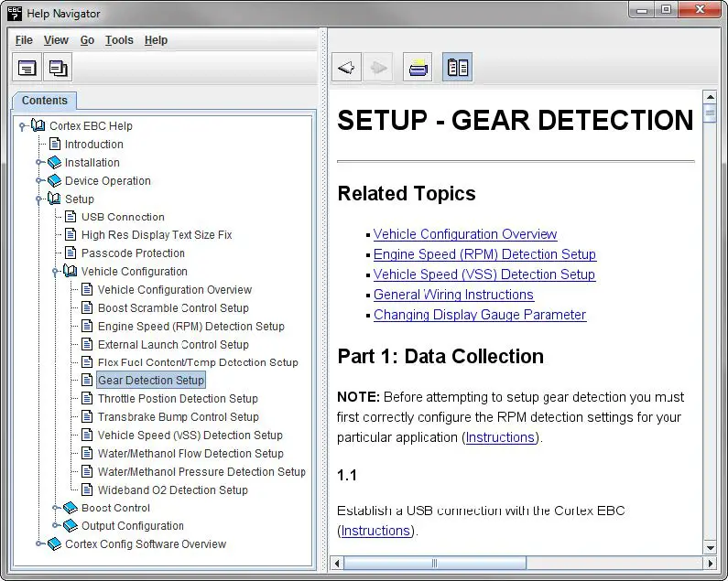Click the vertical scrollbar up arrow
728x581 pixels.
click(710, 97)
